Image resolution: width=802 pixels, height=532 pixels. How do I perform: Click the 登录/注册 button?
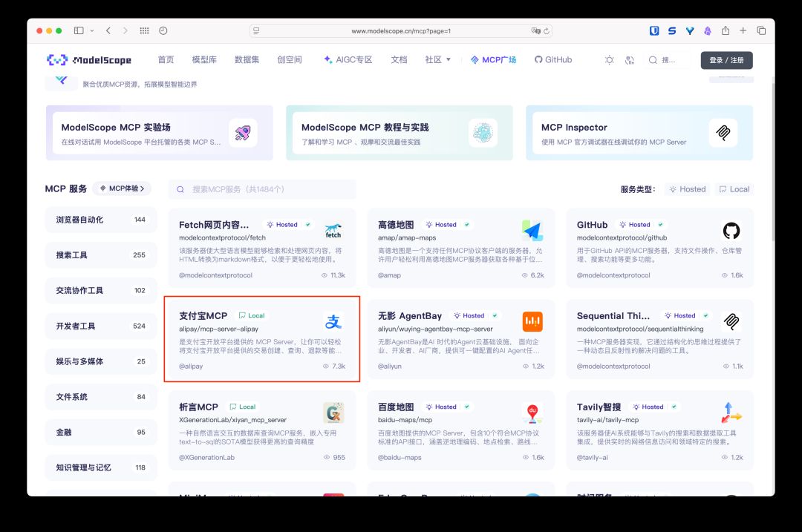(726, 59)
